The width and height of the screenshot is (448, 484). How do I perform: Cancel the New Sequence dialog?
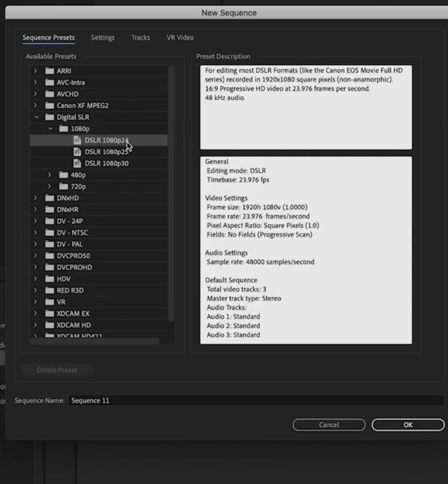pyautogui.click(x=329, y=425)
